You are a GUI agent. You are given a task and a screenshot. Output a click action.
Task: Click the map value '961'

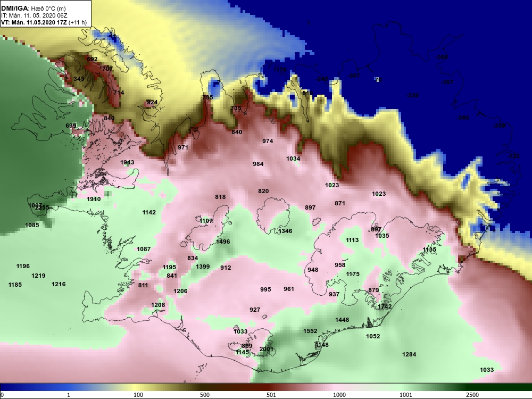(x=289, y=289)
